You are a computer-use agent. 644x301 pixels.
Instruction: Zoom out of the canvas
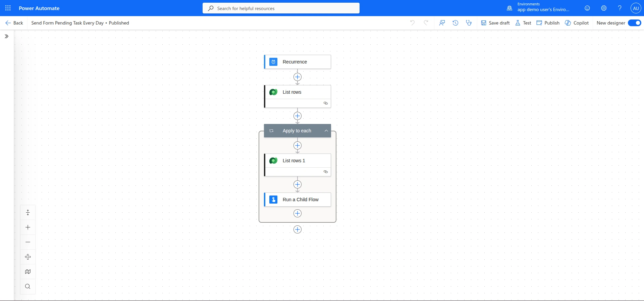(28, 242)
